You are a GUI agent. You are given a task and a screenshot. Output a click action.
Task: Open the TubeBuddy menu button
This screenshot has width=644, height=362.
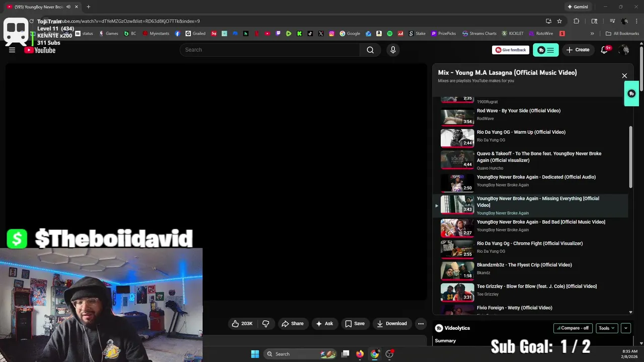pos(545,50)
